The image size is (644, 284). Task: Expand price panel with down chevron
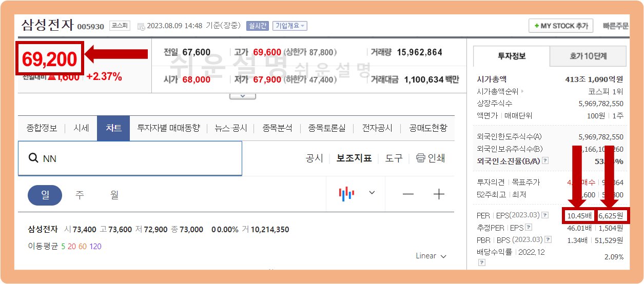tap(243, 96)
